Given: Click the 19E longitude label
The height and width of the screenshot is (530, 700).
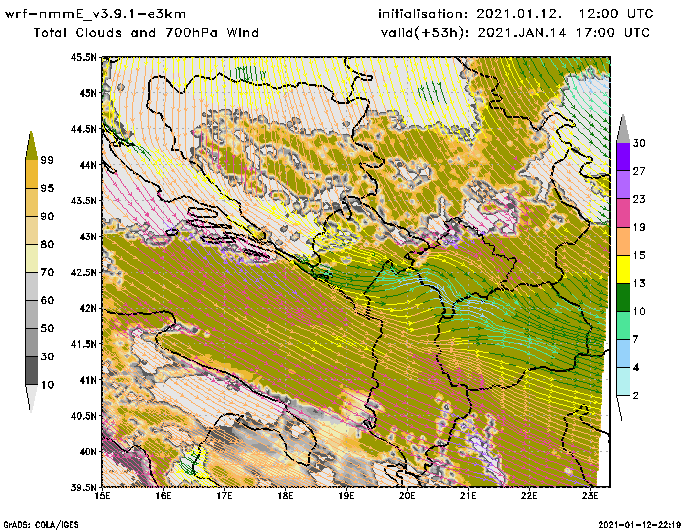Looking at the screenshot, I should [x=346, y=496].
